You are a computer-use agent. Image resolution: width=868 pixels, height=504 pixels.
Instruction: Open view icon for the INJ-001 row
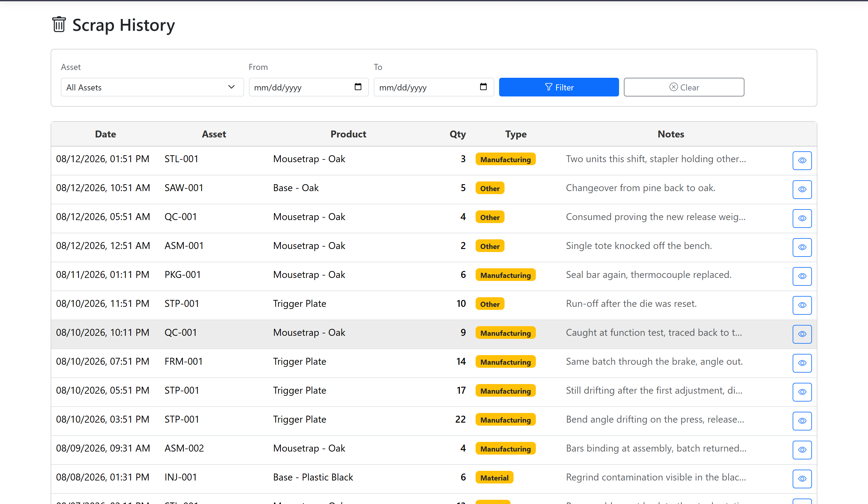tap(802, 479)
